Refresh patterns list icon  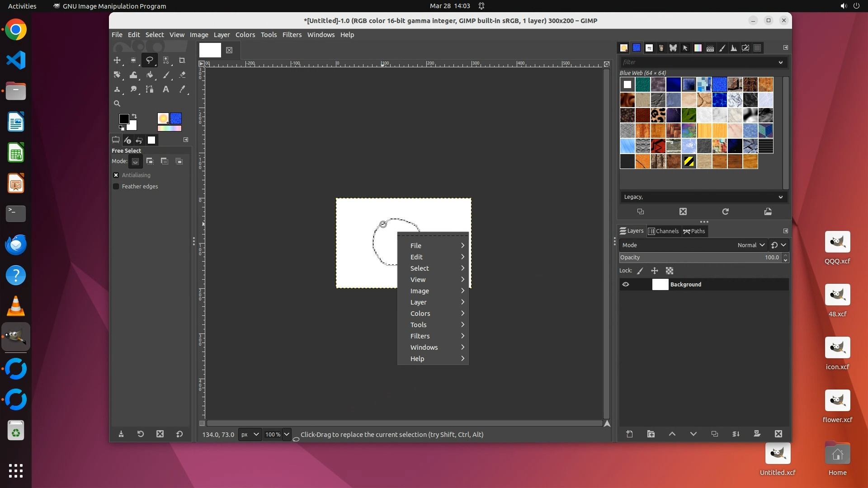click(725, 211)
